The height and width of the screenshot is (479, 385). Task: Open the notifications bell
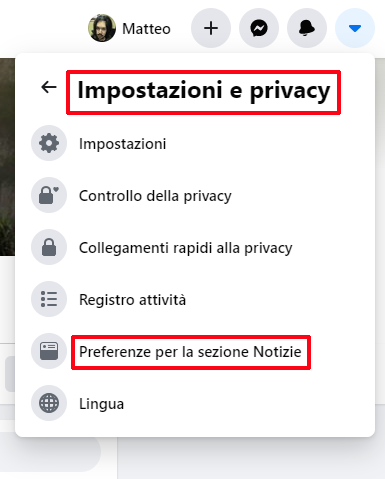pos(307,28)
